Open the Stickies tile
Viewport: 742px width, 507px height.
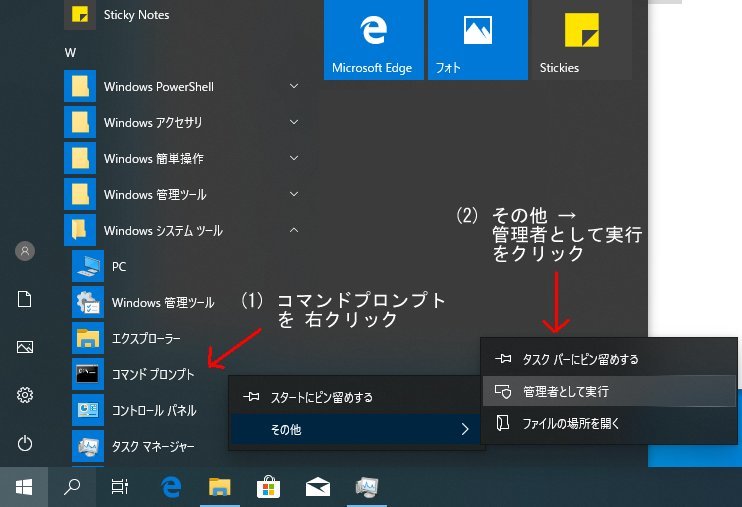coord(581,39)
